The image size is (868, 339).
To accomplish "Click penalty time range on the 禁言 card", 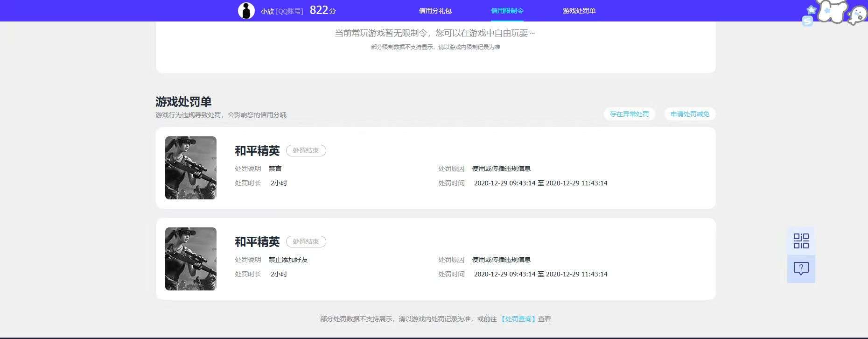I will coord(540,183).
